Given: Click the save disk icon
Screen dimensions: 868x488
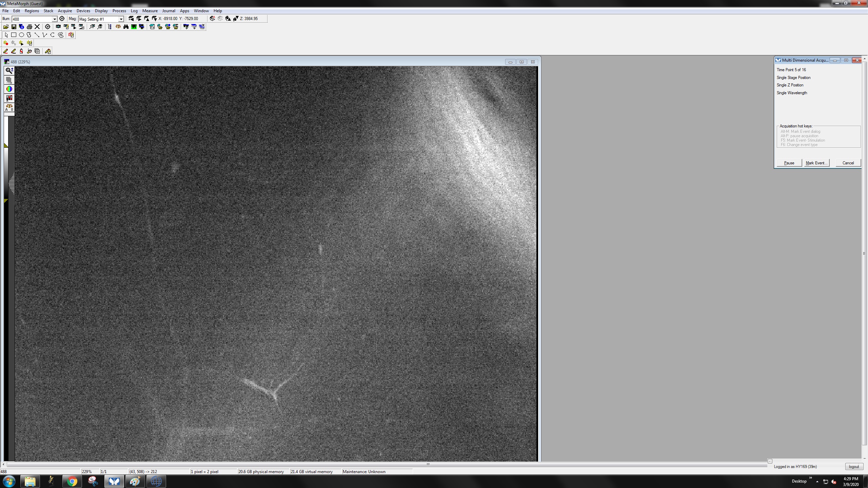Looking at the screenshot, I should (14, 27).
